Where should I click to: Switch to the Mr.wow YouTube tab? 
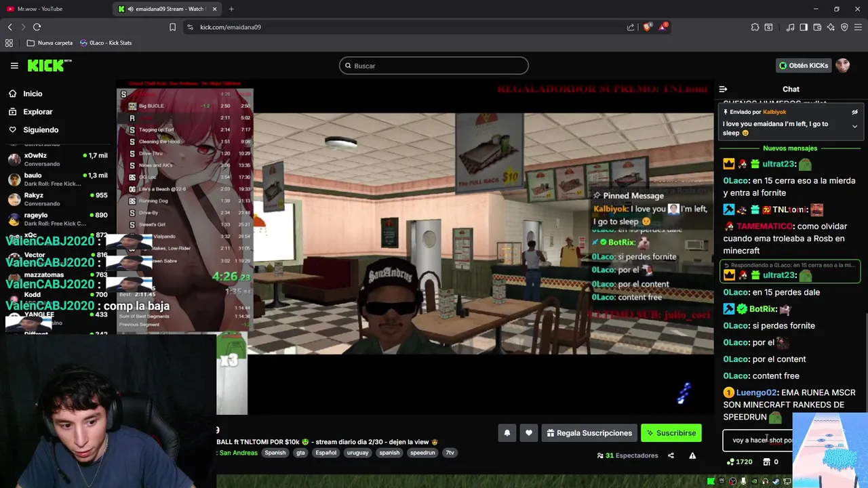coord(54,9)
